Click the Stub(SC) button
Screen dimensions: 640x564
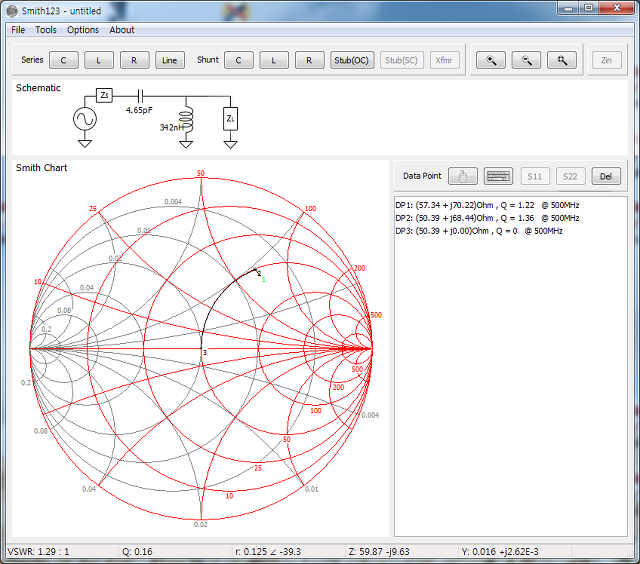pos(402,60)
